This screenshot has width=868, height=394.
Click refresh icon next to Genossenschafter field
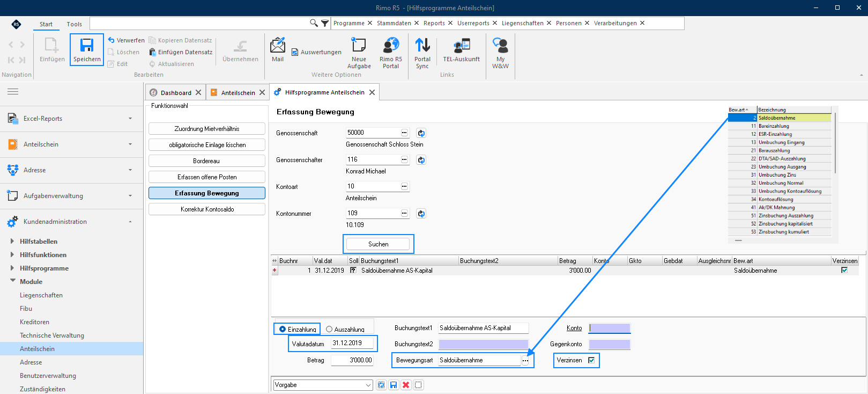pos(421,160)
